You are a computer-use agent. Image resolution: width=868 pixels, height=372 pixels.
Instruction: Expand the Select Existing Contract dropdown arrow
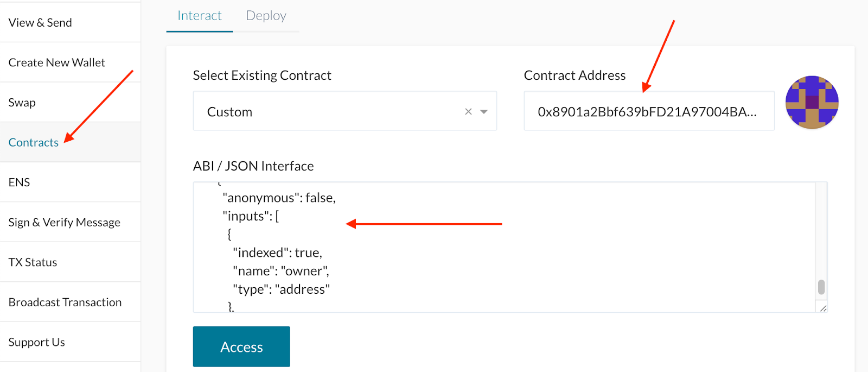tap(484, 111)
